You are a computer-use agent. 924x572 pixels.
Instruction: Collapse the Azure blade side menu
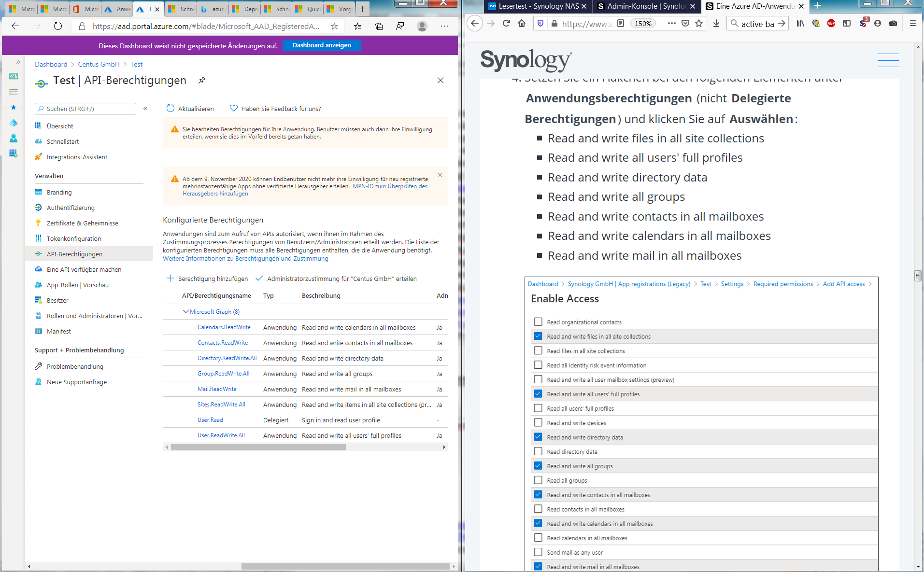coord(145,109)
